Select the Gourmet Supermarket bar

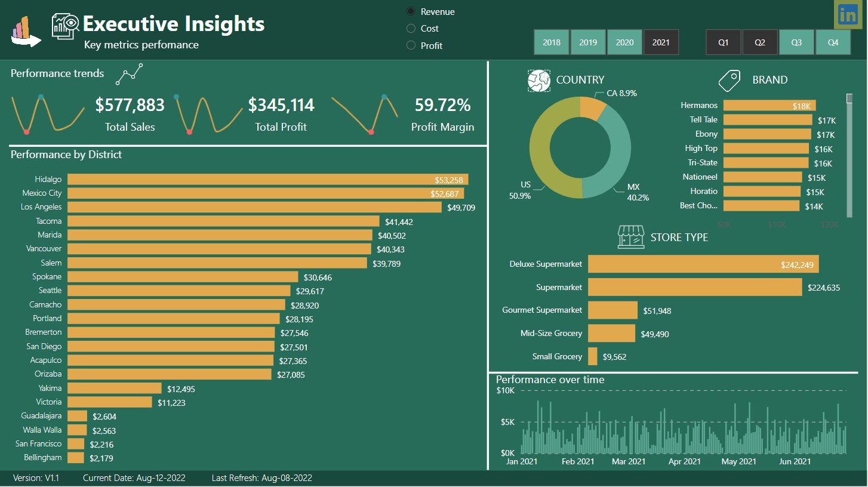[612, 310]
